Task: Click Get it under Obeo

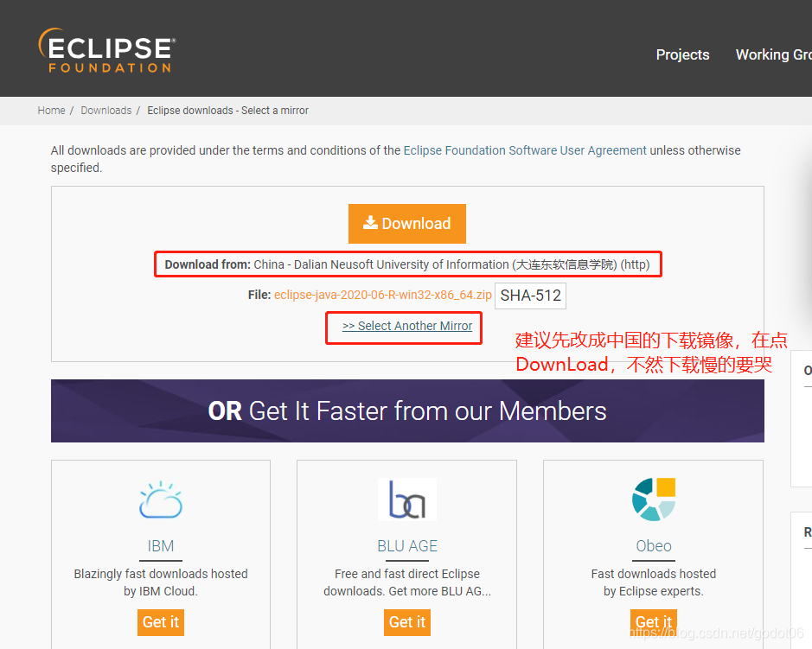Action: [x=654, y=622]
